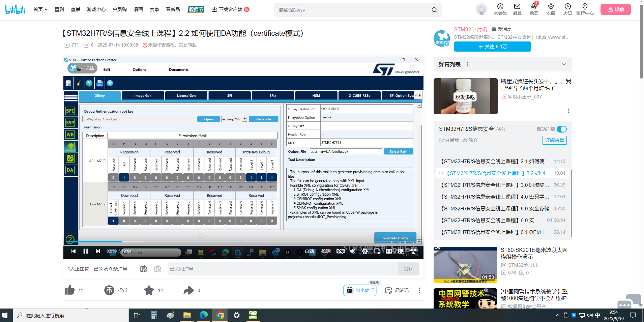The image size is (644, 322).
Task: Open the 创作中心 creator center icon
Action: coord(585,9)
